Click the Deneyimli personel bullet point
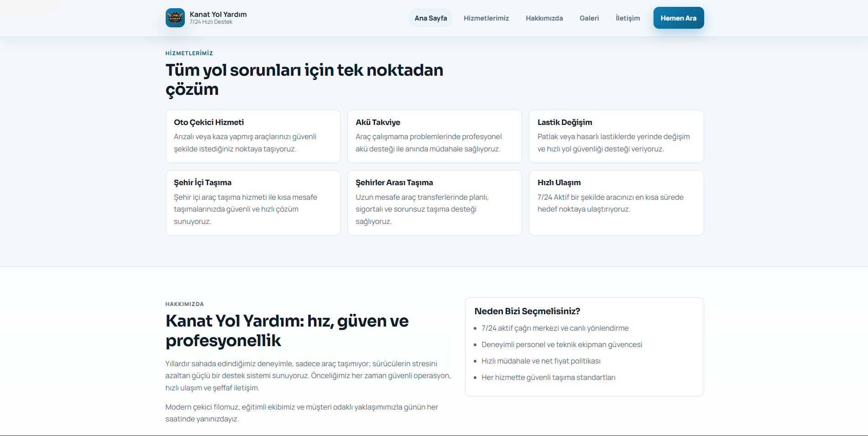The image size is (868, 436). coord(562,345)
